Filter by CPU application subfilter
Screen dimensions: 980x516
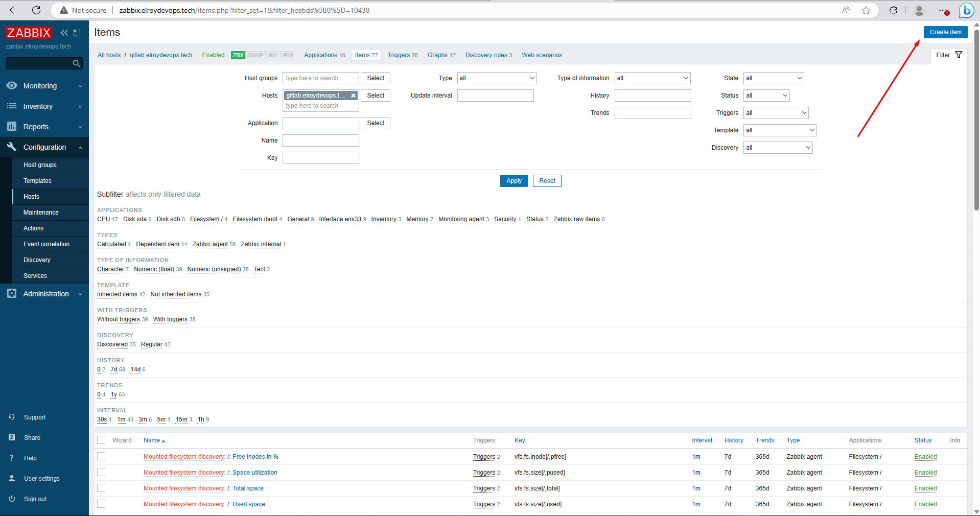[x=104, y=219]
